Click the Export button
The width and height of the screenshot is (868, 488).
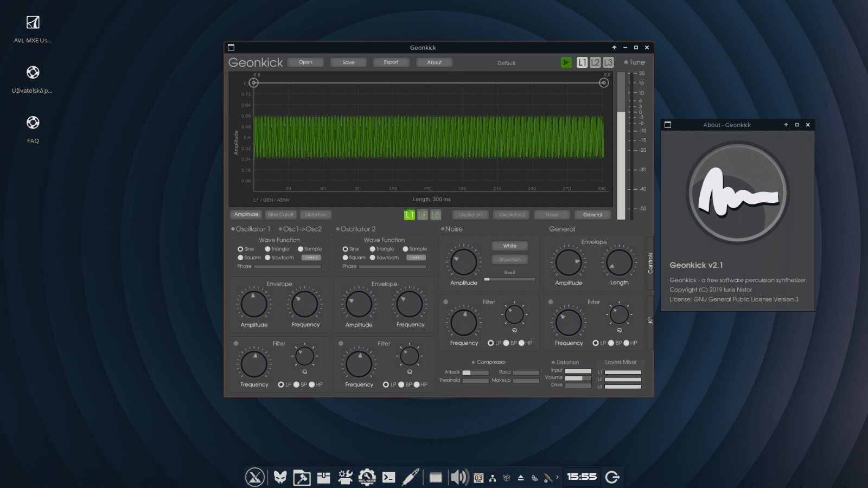click(x=391, y=62)
